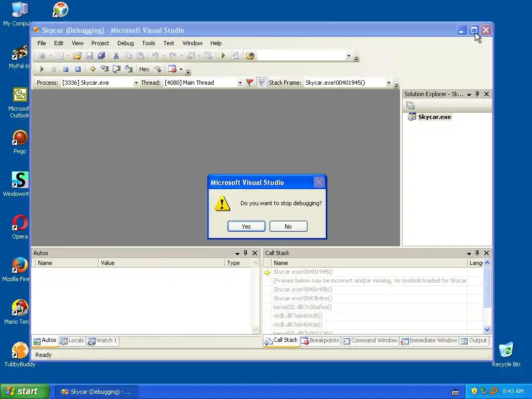Open the Process dropdown list
Screen dimensions: 532x399
coord(136,83)
